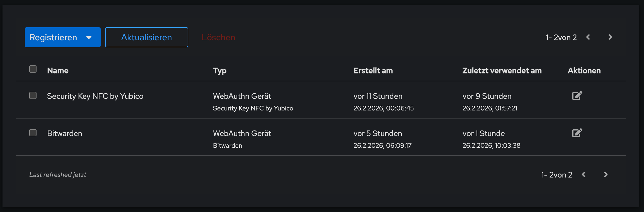
Task: Click the Registrieren button label
Action: point(53,37)
